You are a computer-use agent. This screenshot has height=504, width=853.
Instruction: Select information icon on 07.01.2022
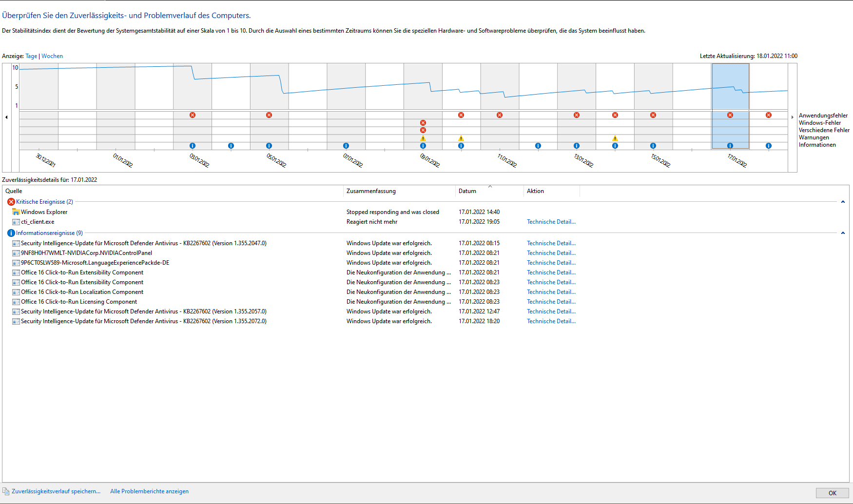click(346, 146)
